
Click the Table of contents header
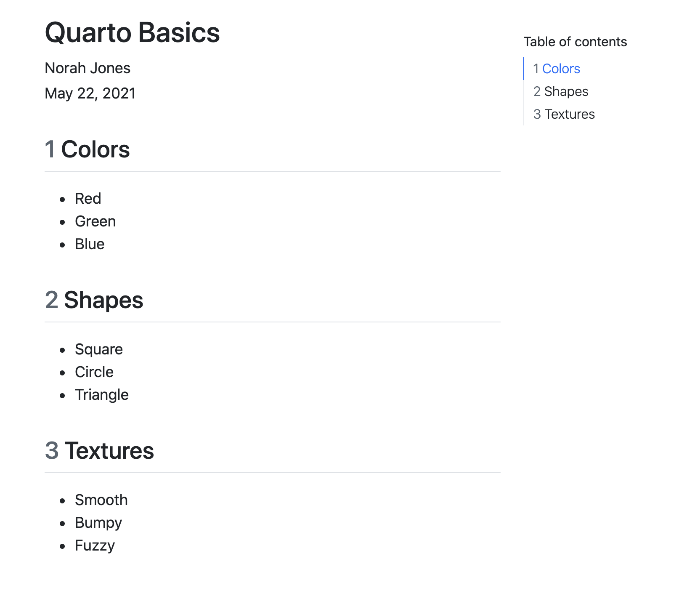tap(575, 41)
